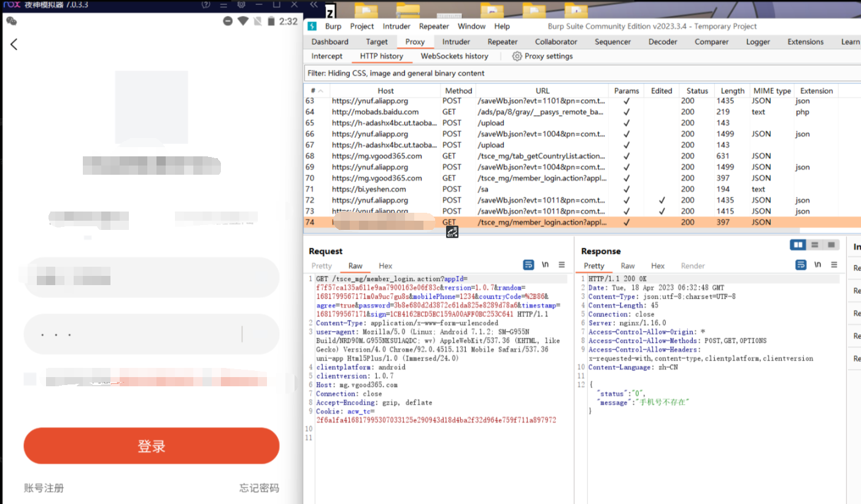Open the Repeater menu in the menu bar
Viewport: 861px width, 504px height.
pos(434,26)
